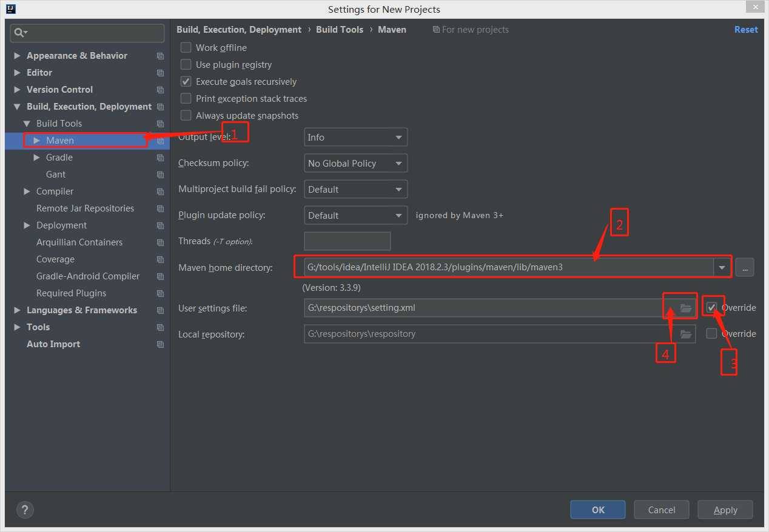Image resolution: width=769 pixels, height=532 pixels.
Task: Click project-level icon next to Deployment
Action: (x=160, y=225)
